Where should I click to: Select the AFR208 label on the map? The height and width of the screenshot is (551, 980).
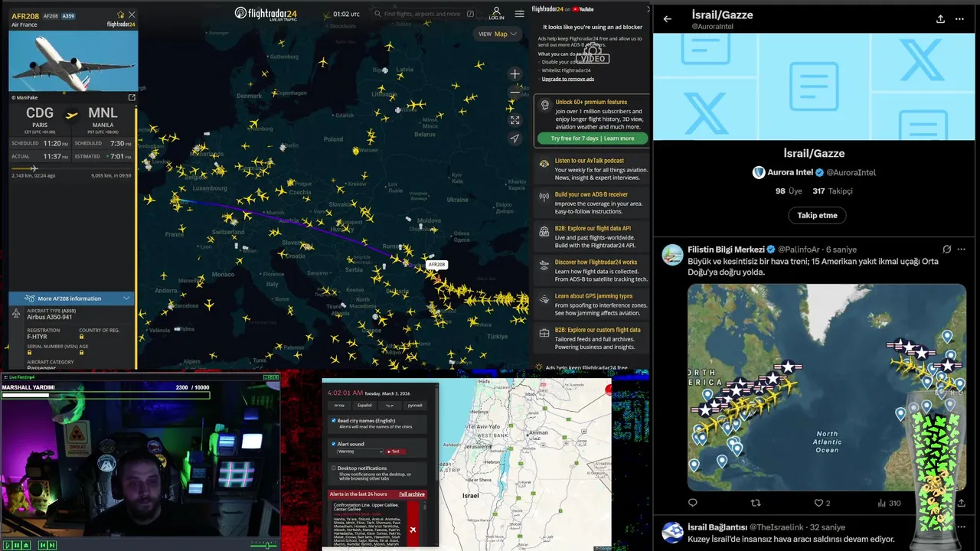coord(436,265)
